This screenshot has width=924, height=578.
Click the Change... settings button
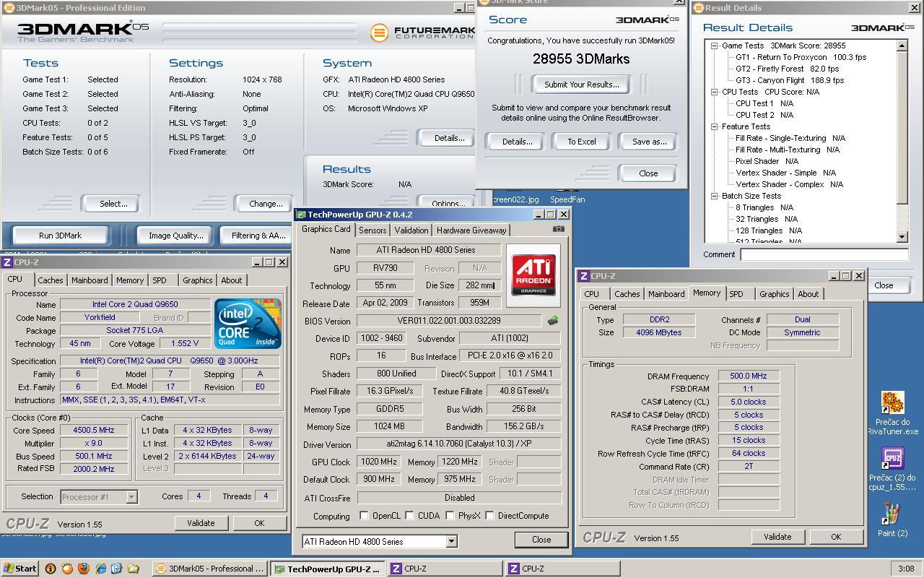(x=266, y=204)
